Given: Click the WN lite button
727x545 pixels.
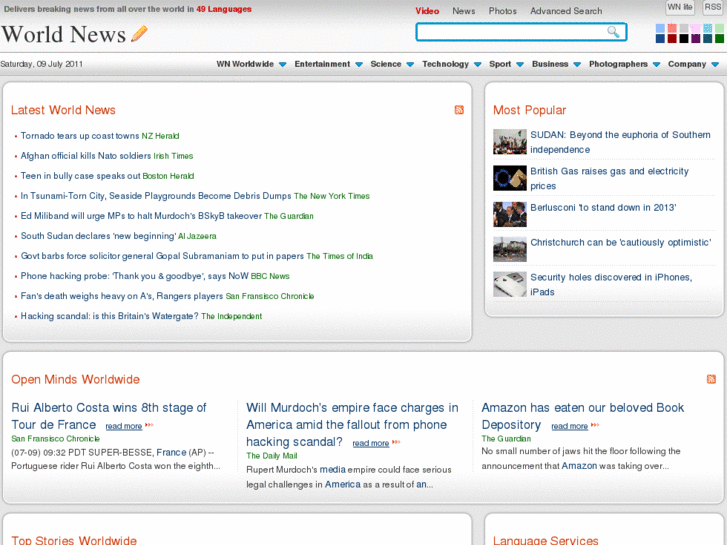Looking at the screenshot, I should (x=680, y=7).
